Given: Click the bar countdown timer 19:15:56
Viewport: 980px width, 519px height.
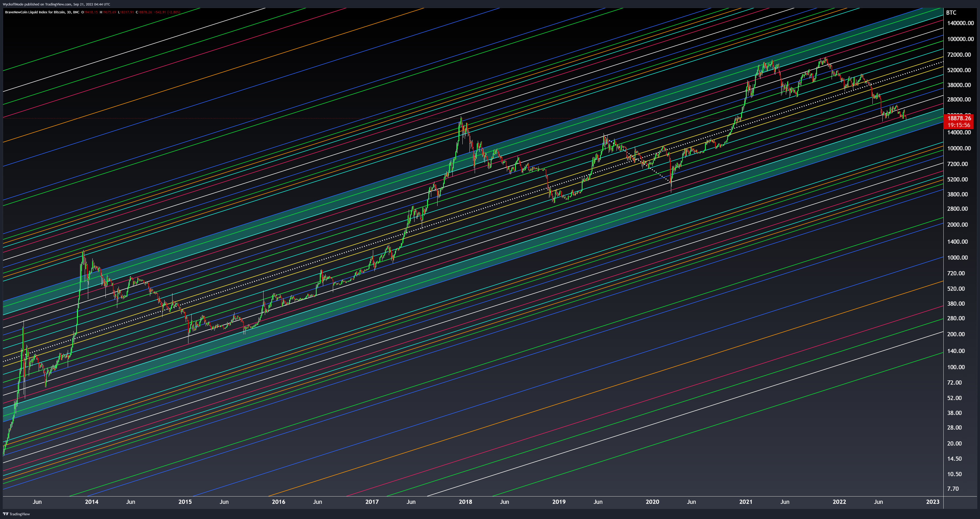Looking at the screenshot, I should point(959,125).
